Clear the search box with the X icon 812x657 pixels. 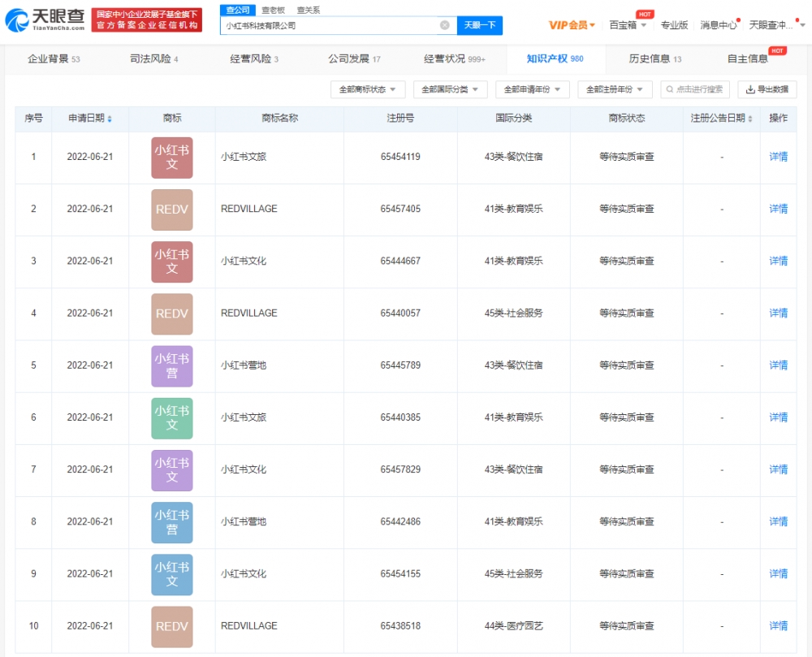444,25
